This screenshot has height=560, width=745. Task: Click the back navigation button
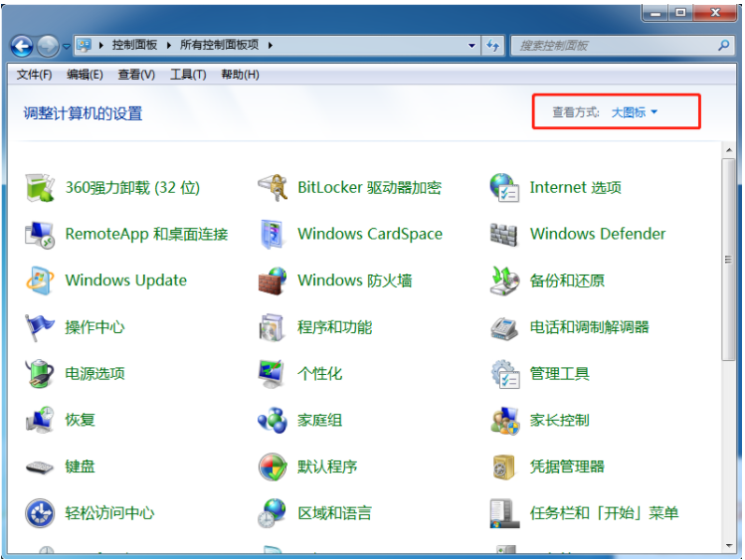pyautogui.click(x=22, y=46)
